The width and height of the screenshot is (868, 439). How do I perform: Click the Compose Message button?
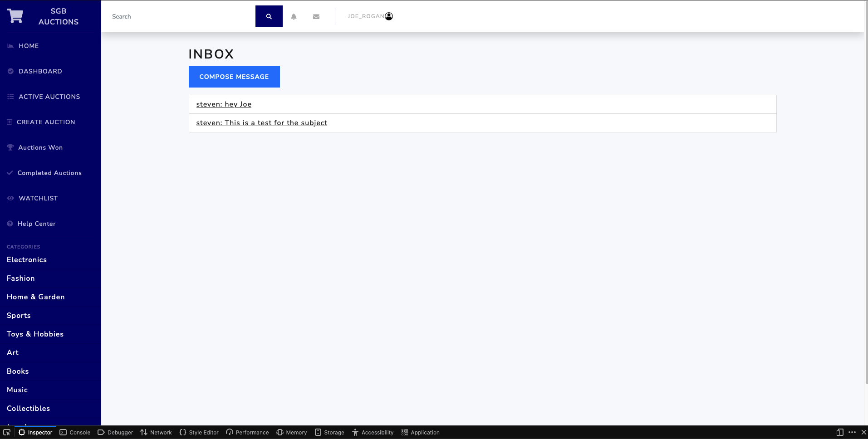click(234, 77)
